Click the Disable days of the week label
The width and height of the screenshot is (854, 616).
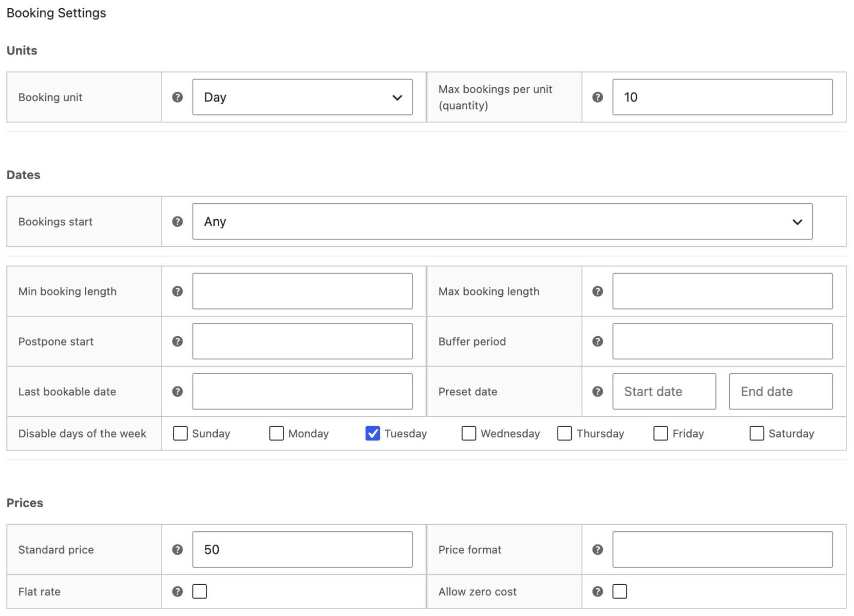tap(82, 433)
